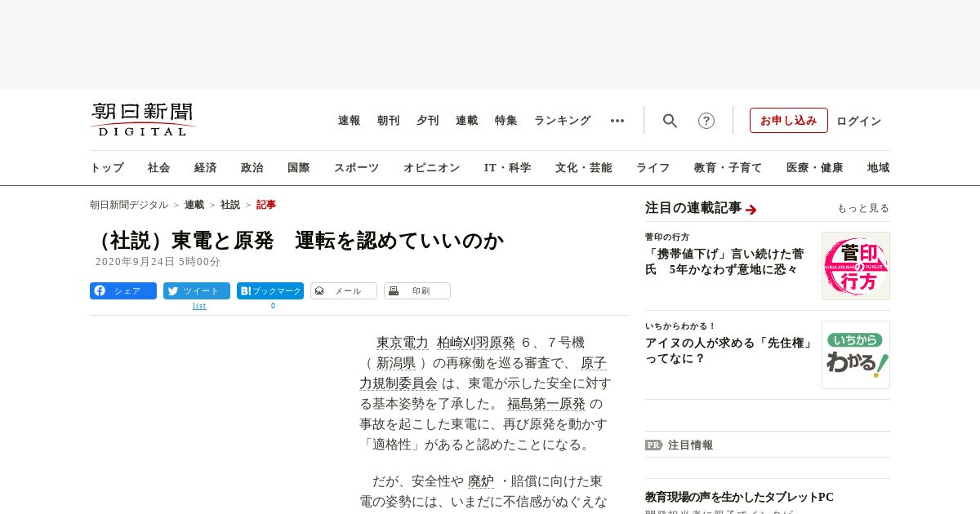Open 特集 in header menu
The height and width of the screenshot is (514, 980).
coord(506,121)
